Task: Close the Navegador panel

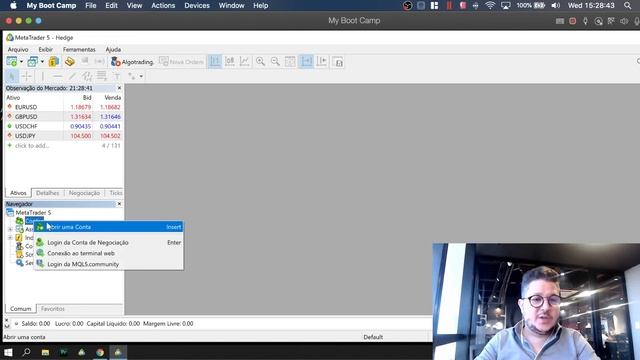Action: [119, 204]
